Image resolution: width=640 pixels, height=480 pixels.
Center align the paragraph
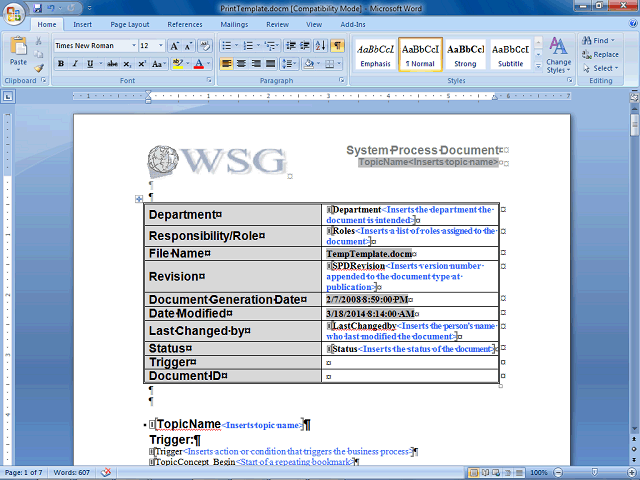[x=241, y=64]
